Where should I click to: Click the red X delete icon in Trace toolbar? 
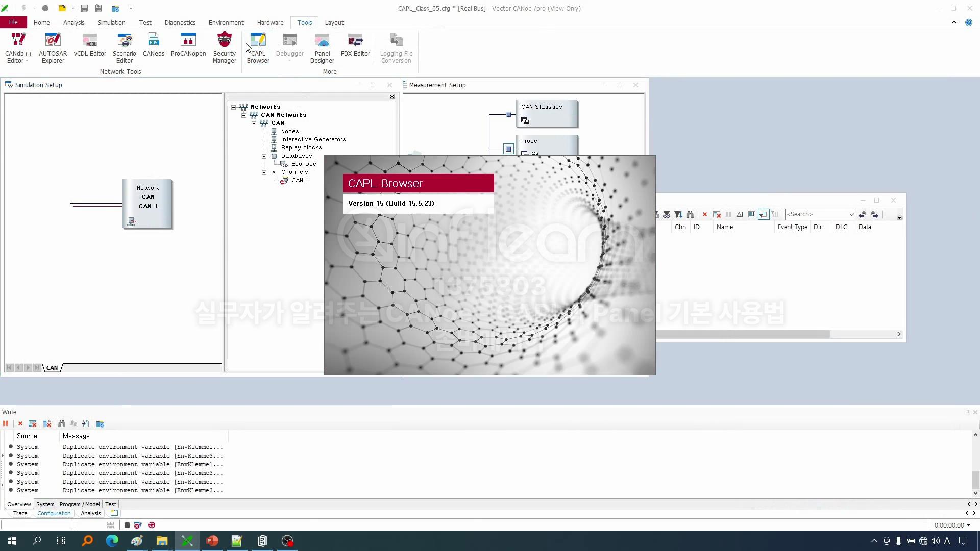pos(705,214)
